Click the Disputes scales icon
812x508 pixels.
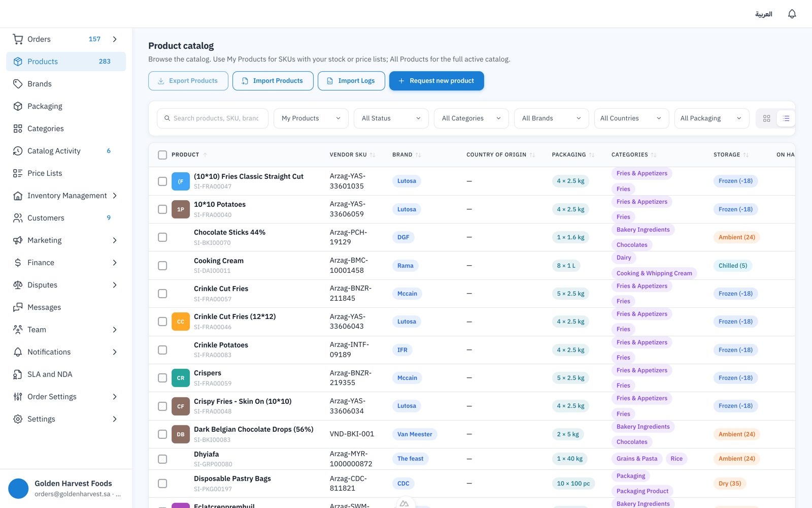point(18,285)
